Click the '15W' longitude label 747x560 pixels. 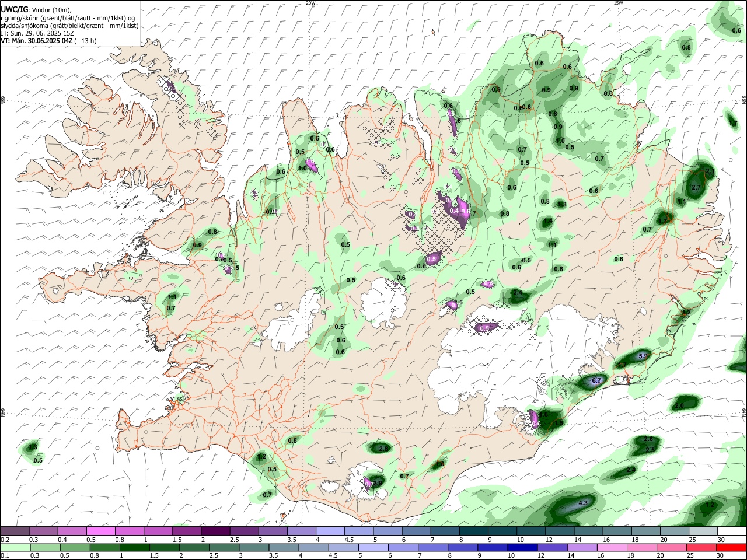618,3
